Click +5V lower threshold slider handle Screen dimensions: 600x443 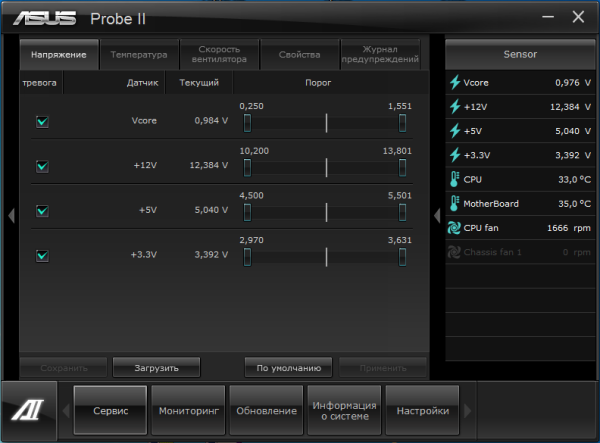pyautogui.click(x=248, y=212)
